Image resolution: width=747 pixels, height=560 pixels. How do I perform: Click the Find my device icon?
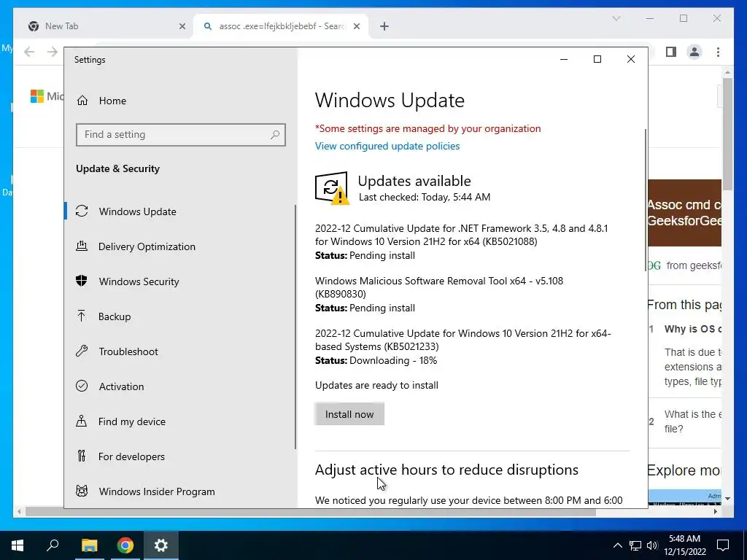pos(82,421)
